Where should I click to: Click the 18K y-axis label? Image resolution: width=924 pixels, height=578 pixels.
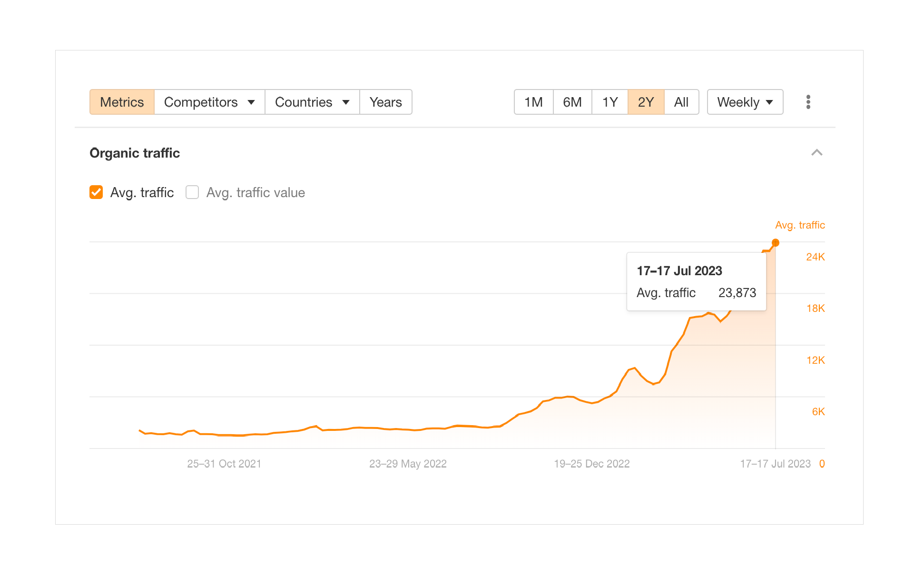(816, 309)
